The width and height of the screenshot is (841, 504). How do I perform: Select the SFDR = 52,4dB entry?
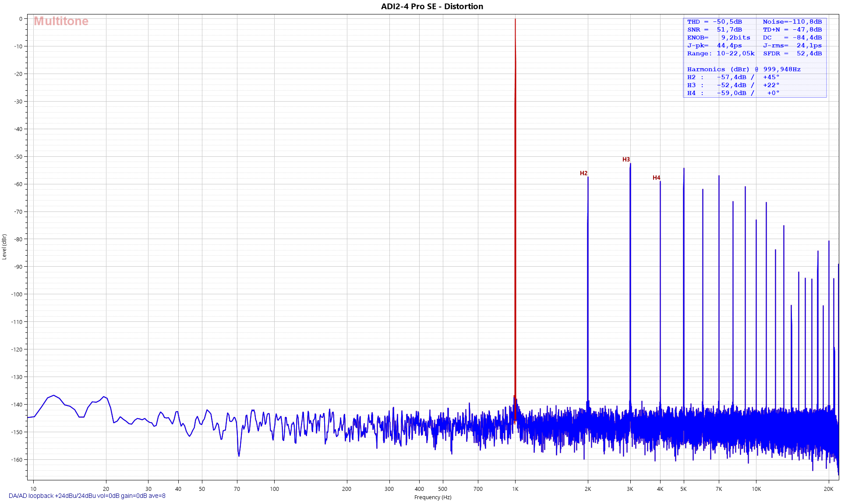(x=792, y=53)
